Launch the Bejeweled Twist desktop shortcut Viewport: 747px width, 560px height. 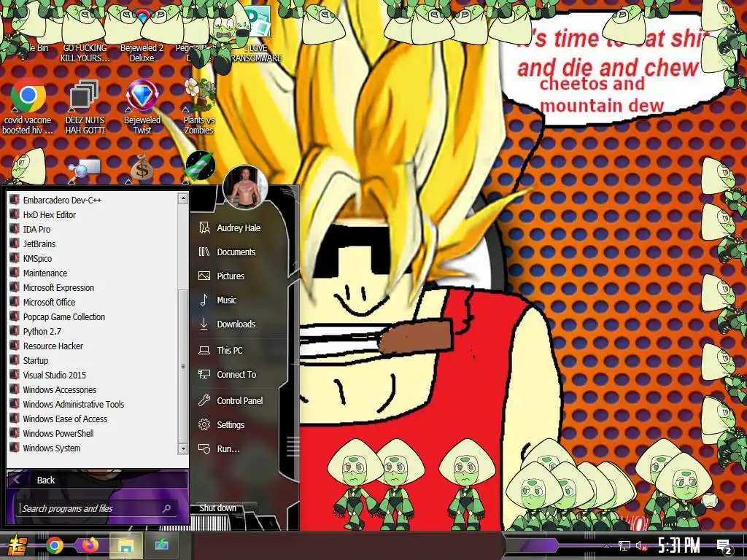pyautogui.click(x=142, y=106)
